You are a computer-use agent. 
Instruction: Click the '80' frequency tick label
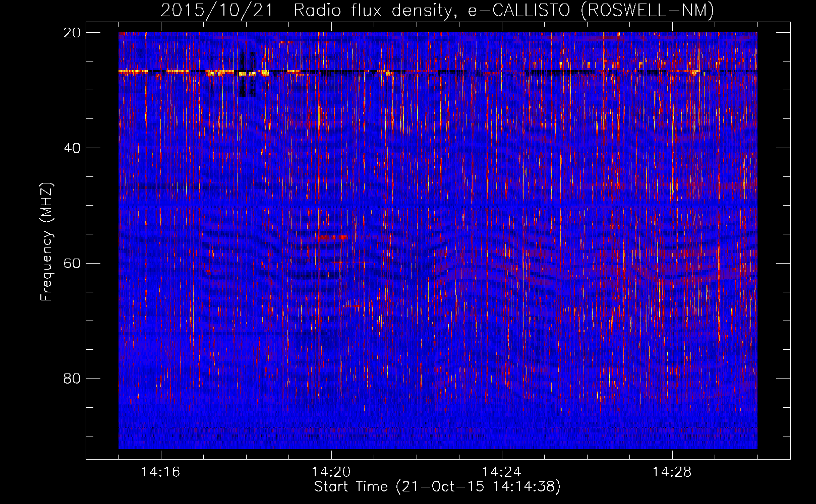pos(72,379)
